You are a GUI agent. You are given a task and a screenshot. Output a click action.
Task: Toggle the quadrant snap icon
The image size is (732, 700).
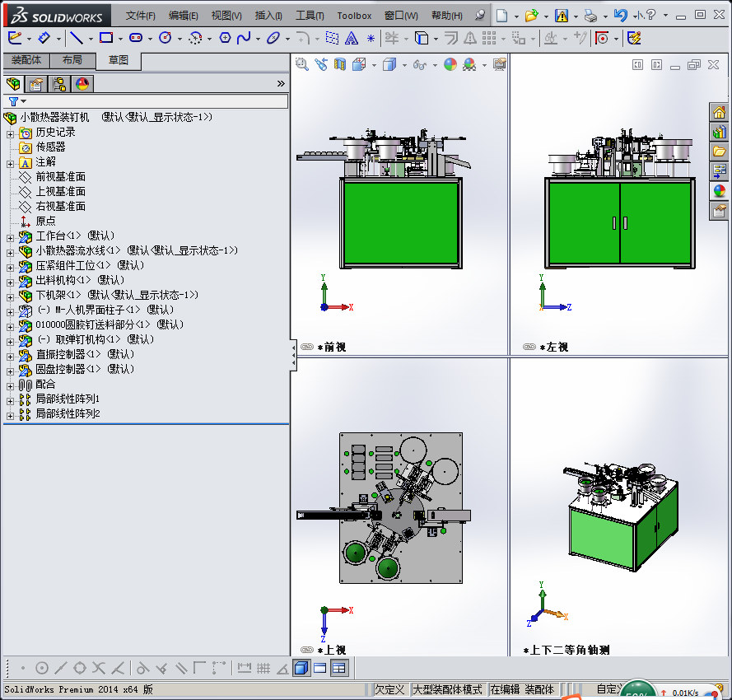tap(80, 668)
